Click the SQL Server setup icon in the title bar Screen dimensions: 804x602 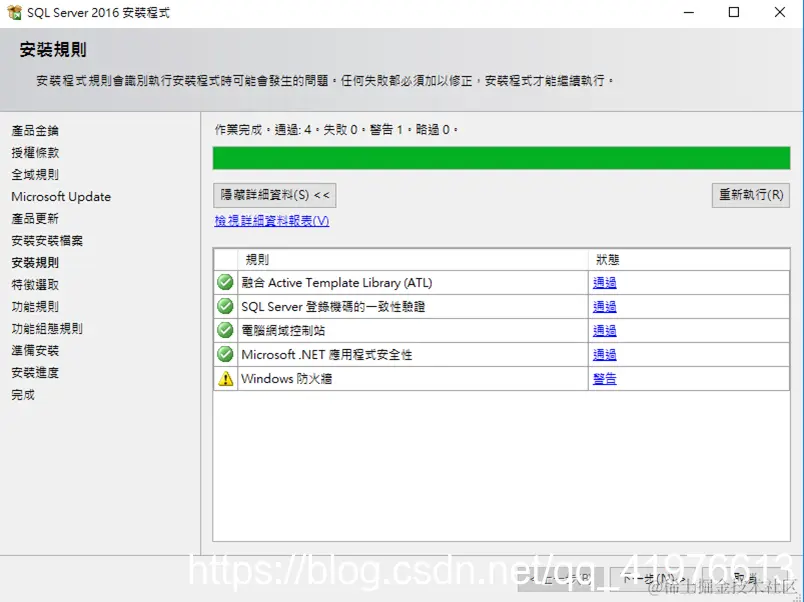14,13
